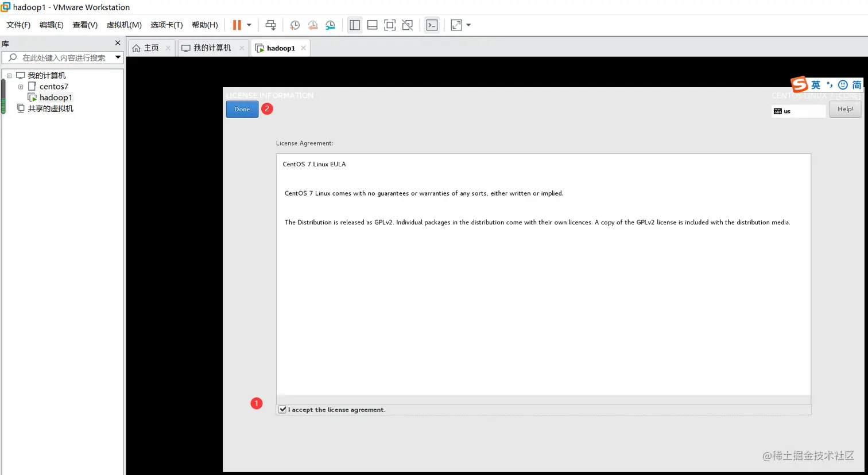Image resolution: width=868 pixels, height=475 pixels.
Task: Open the snapshot manager icon
Action: (x=330, y=25)
